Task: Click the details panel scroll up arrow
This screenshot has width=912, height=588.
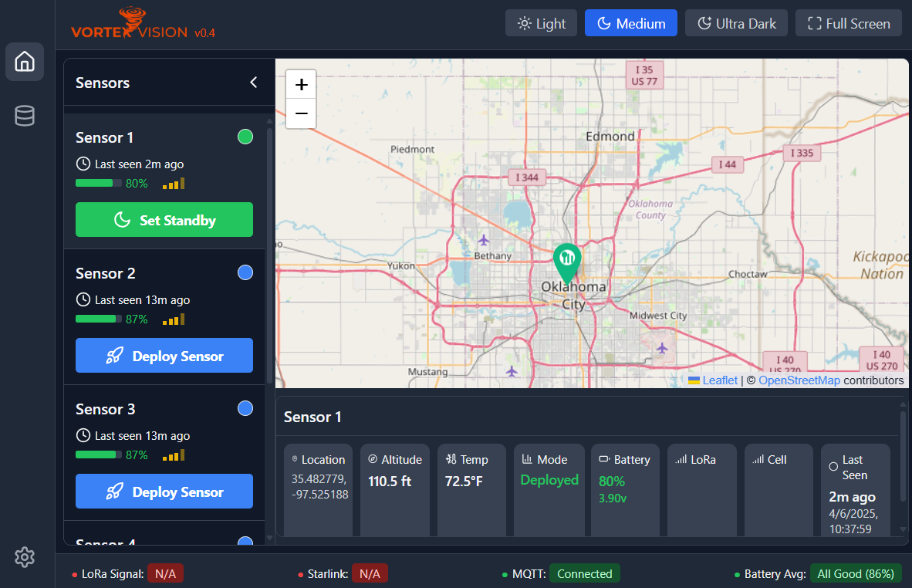Action: click(904, 404)
